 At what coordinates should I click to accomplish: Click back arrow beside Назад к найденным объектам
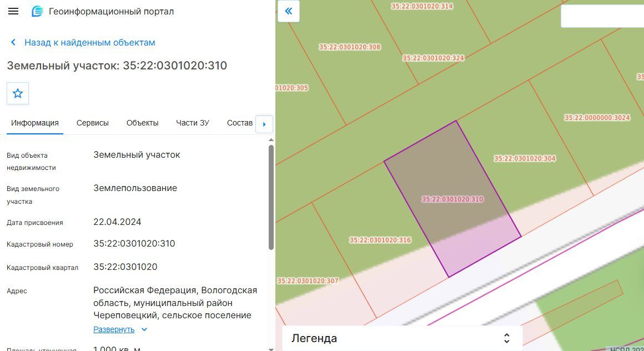point(13,42)
